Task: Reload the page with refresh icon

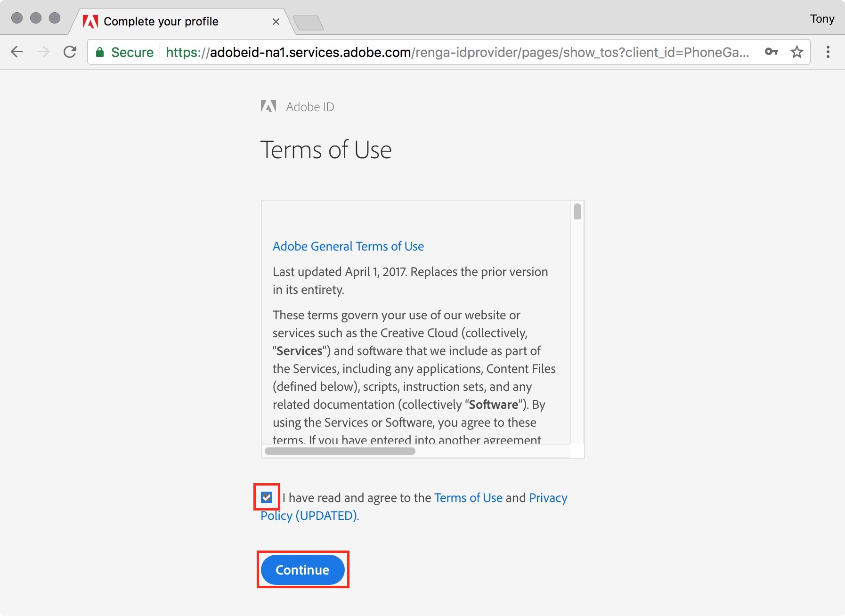Action: [x=70, y=52]
